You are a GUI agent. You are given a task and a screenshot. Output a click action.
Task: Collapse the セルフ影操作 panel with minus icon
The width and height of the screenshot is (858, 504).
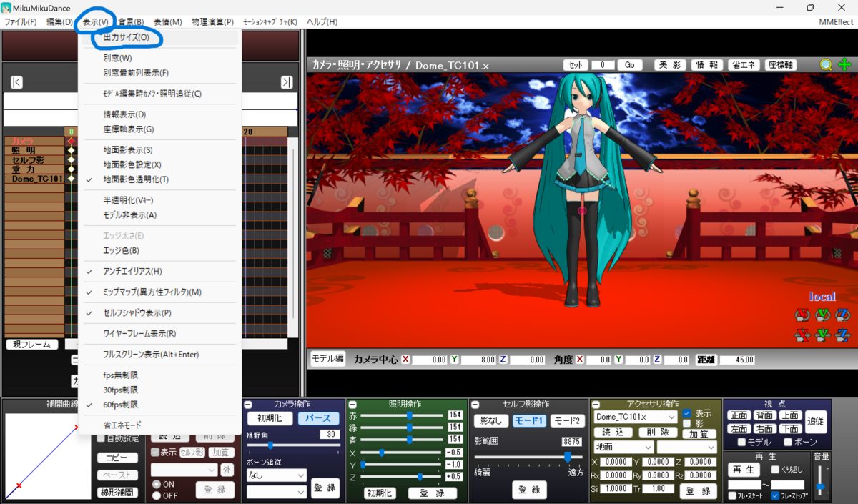pos(475,405)
